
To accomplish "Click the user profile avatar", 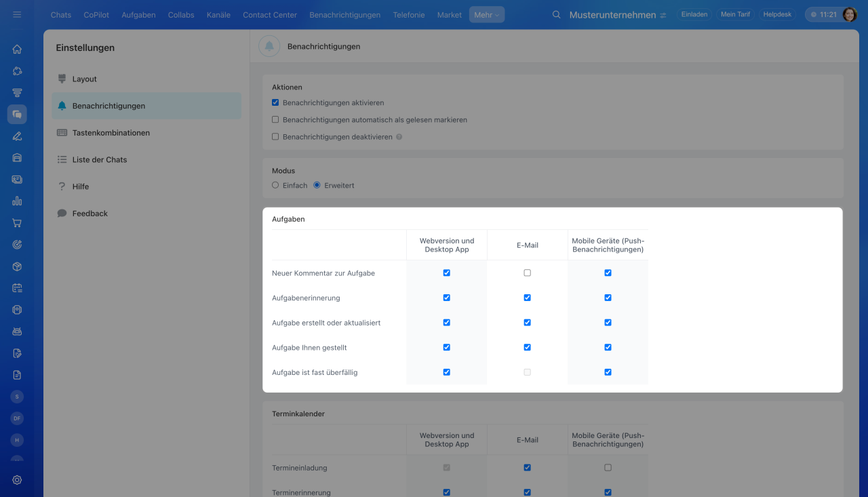I will (850, 14).
